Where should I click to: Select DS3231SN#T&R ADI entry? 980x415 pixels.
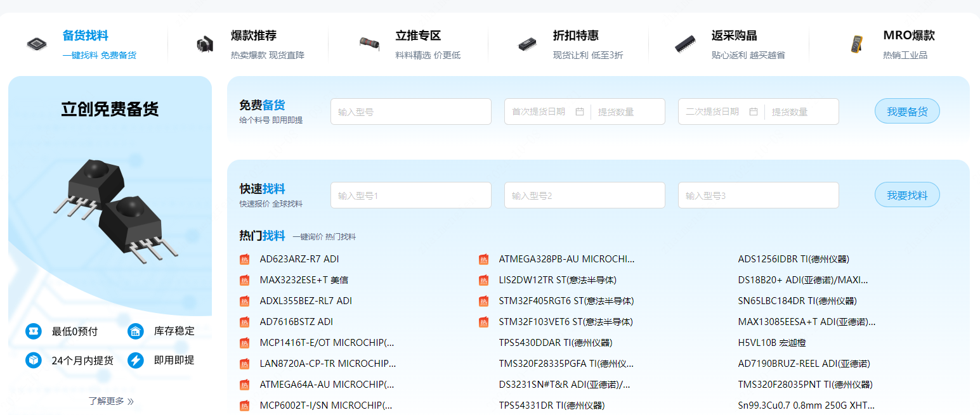565,385
